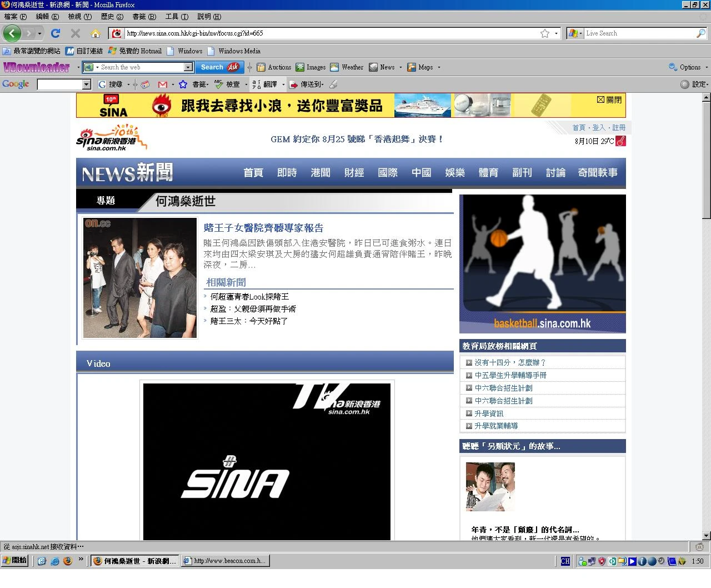Open the Weather toolbar shortcut
Viewport: 711px width, 588px height.
point(347,67)
